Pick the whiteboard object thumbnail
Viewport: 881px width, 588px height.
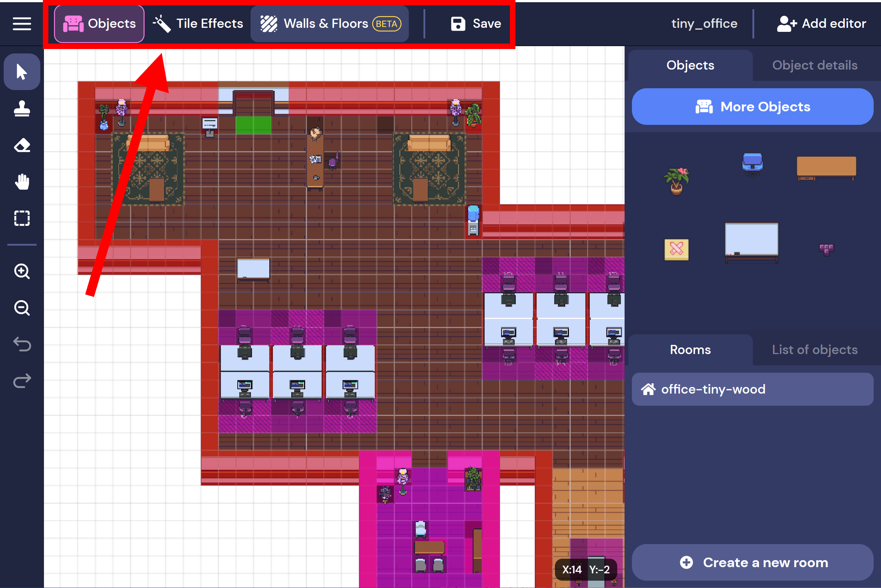point(751,242)
